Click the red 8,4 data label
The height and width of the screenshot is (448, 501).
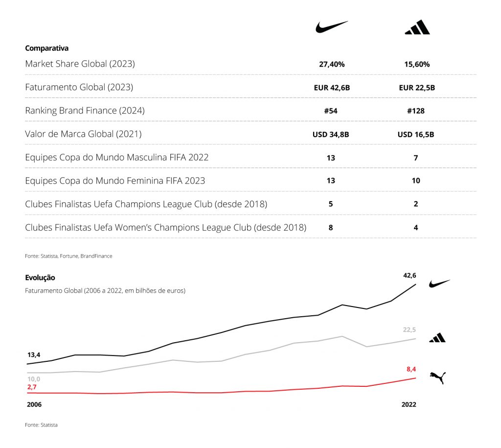[410, 369]
